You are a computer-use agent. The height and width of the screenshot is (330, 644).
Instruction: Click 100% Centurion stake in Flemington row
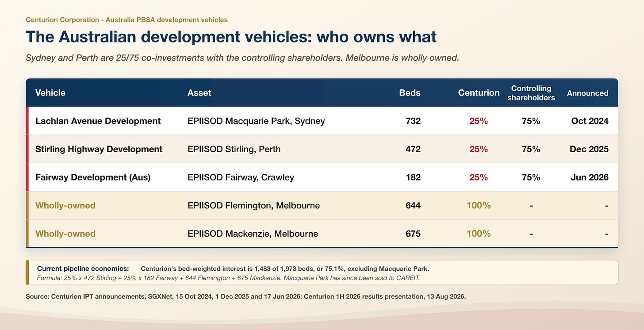click(x=479, y=205)
